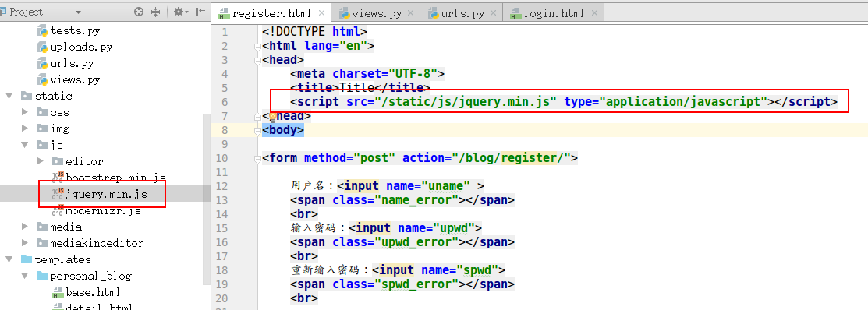Collapse the js folder
Image resolution: width=868 pixels, height=310 pixels.
click(24, 146)
